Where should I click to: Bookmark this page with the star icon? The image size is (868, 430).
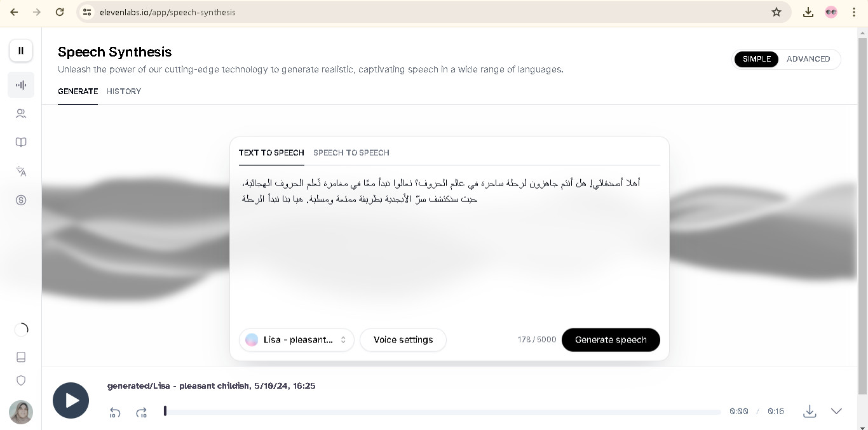point(776,12)
